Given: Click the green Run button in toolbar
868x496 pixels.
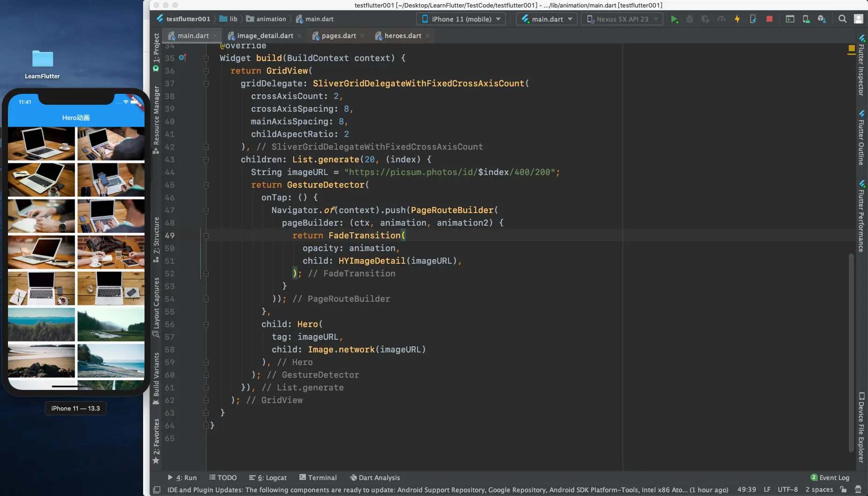Looking at the screenshot, I should pos(674,19).
